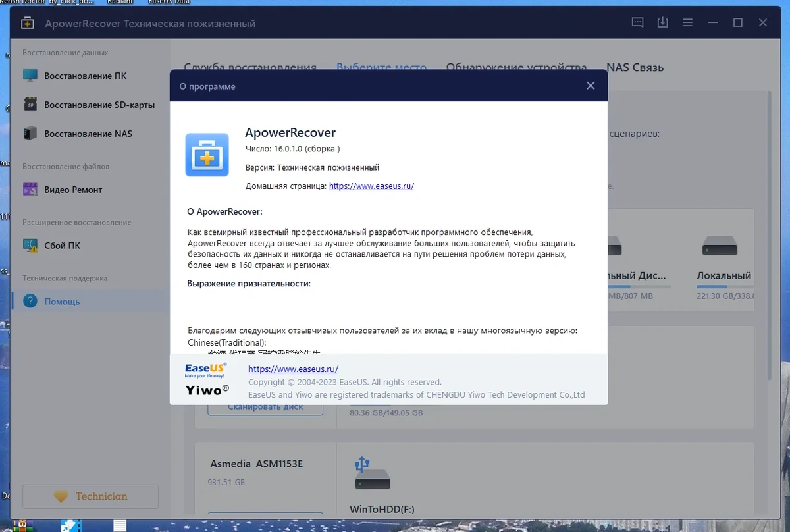This screenshot has width=790, height=532.
Task: Switch to Обнаружение устройства tab
Action: (x=516, y=67)
